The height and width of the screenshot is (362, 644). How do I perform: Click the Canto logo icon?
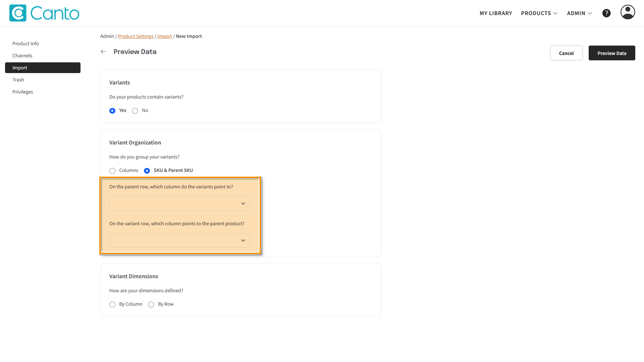tap(18, 13)
